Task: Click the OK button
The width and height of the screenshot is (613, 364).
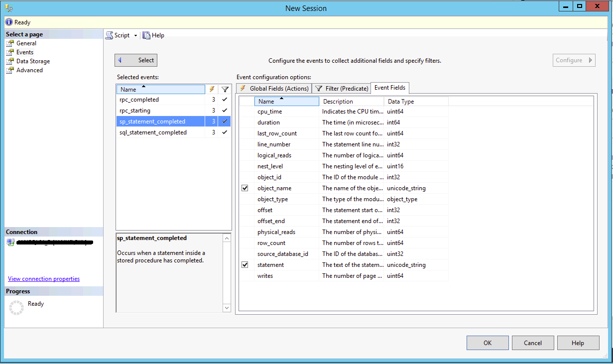Action: click(487, 343)
